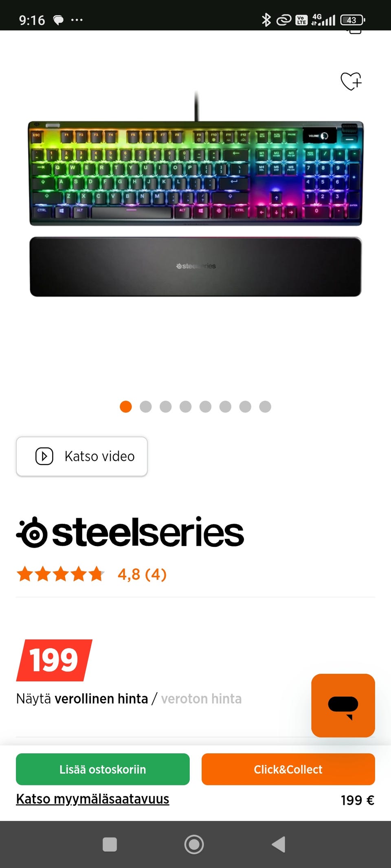
Task: Add to cart with Lisää ostoskoriin
Action: point(103,769)
